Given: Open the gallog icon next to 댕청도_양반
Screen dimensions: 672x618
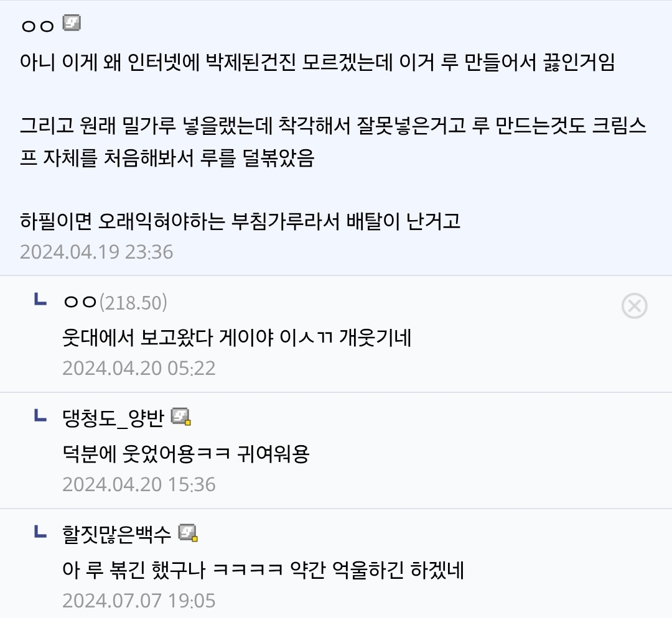Looking at the screenshot, I should pos(181,417).
